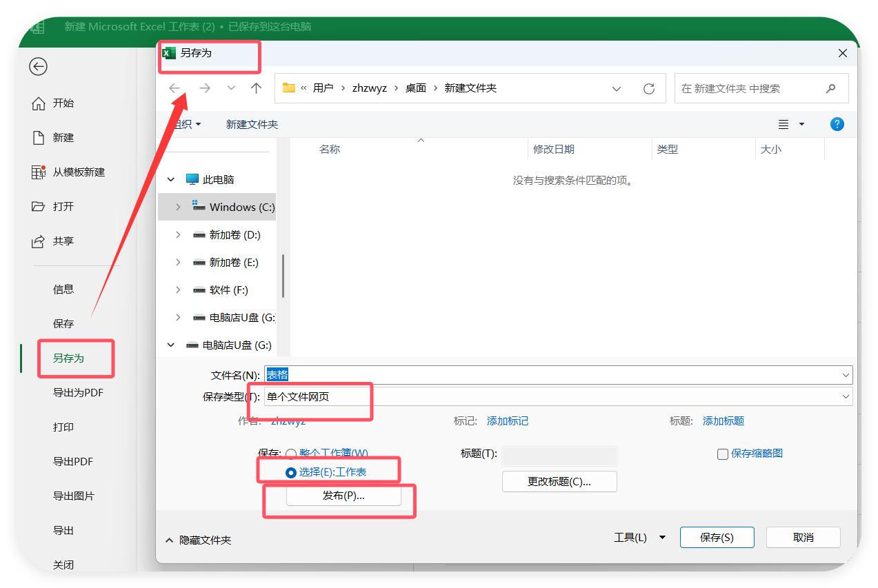Change view with the view layout icon
The width and height of the screenshot is (878, 588).
point(784,125)
